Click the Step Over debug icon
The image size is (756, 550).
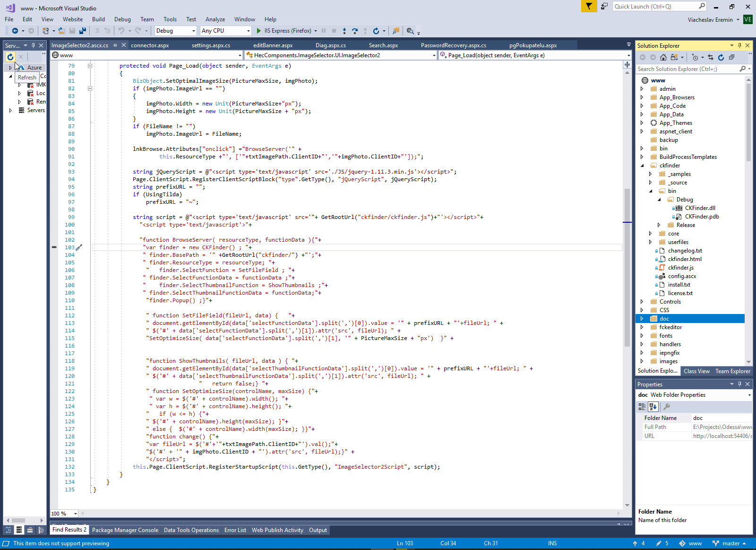355,31
